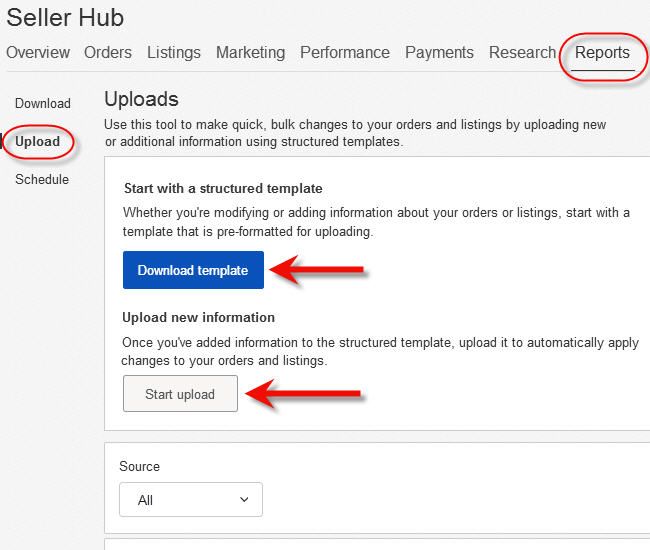Open the Payments tab
This screenshot has height=550, width=650.
coord(439,53)
